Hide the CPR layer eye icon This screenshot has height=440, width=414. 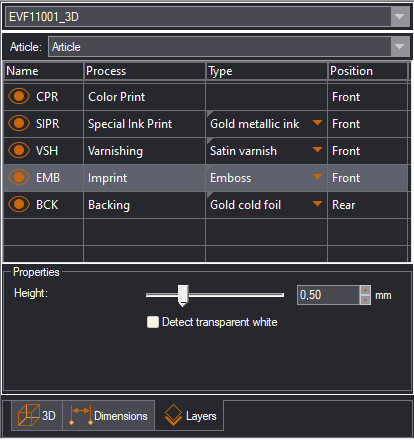click(19, 96)
